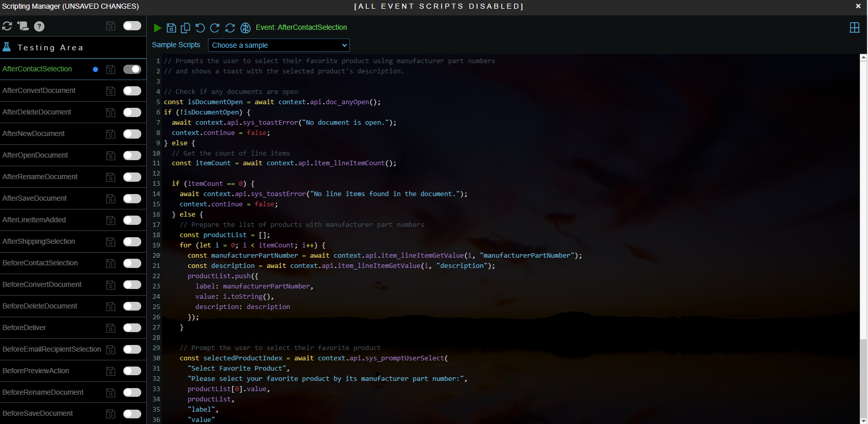Image resolution: width=868 pixels, height=424 pixels.
Task: Select the AfterShippingSelection event entry
Action: click(x=39, y=241)
